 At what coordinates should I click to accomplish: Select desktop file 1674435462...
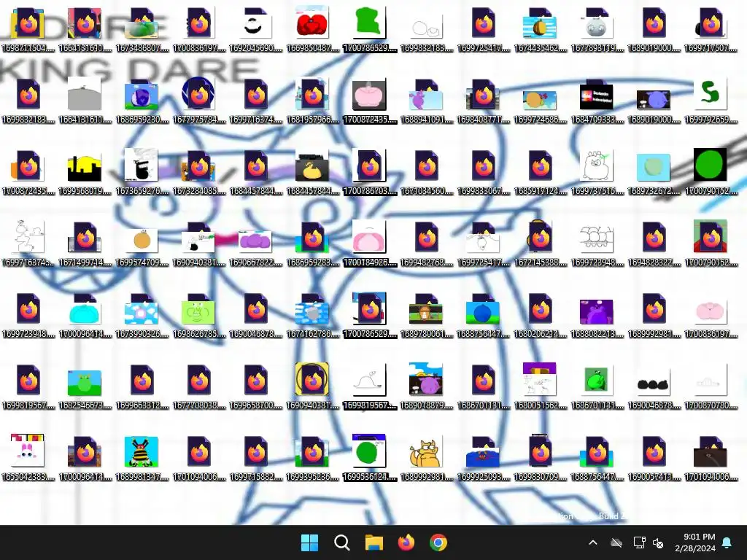[540, 29]
